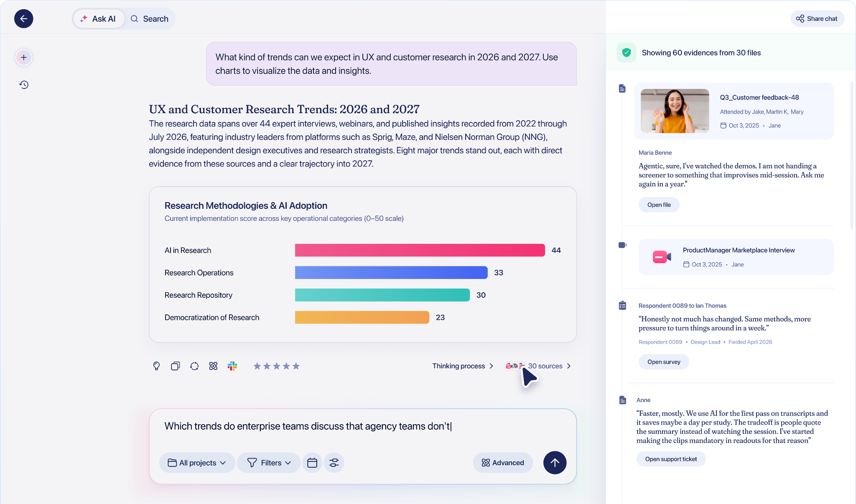Open the Filters dropdown
856x504 pixels.
point(269,463)
